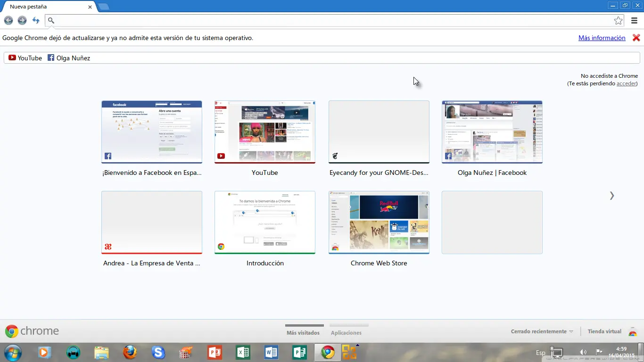
Task: Open the network icon in the system tray
Action: pyautogui.click(x=557, y=352)
